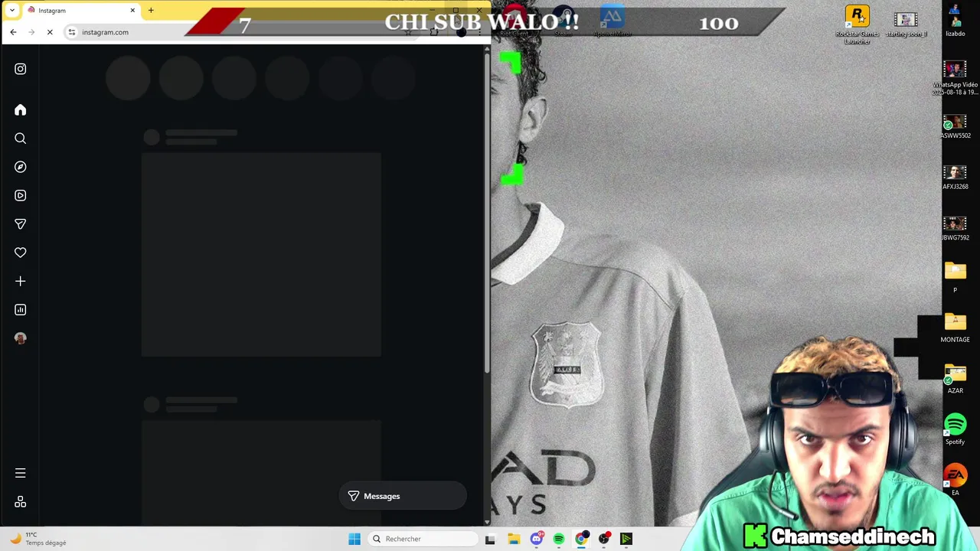980x551 pixels.
Task: Select the Spotify desktop shortcut
Action: 955,429
